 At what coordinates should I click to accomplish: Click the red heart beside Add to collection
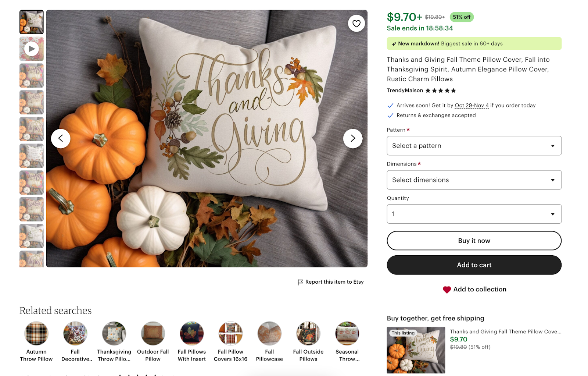pos(447,289)
